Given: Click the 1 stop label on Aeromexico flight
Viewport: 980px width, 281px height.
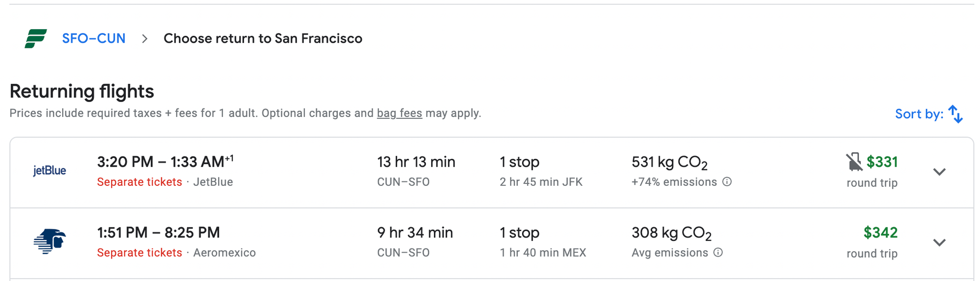Looking at the screenshot, I should tap(520, 233).
